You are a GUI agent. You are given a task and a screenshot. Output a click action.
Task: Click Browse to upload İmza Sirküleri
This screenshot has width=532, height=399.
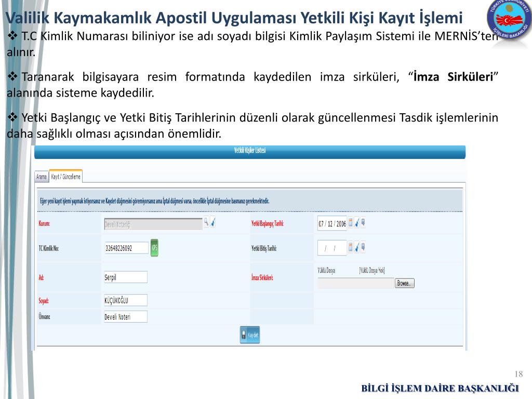click(404, 283)
